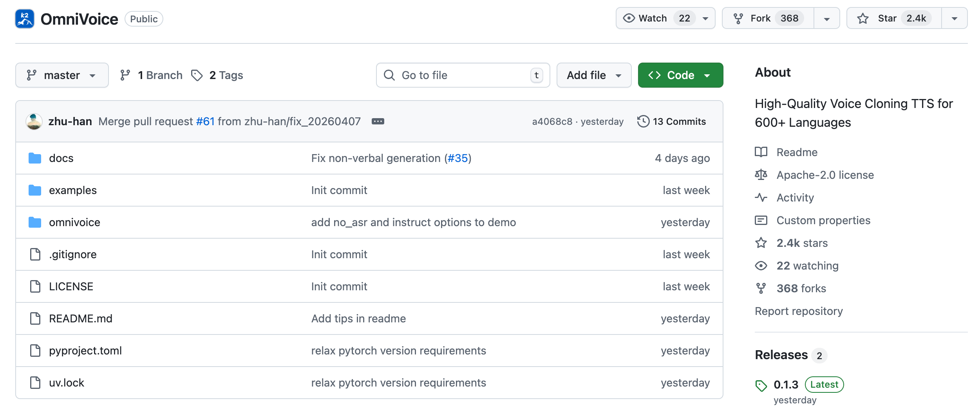
Task: Open the docs folder icon
Action: point(35,158)
